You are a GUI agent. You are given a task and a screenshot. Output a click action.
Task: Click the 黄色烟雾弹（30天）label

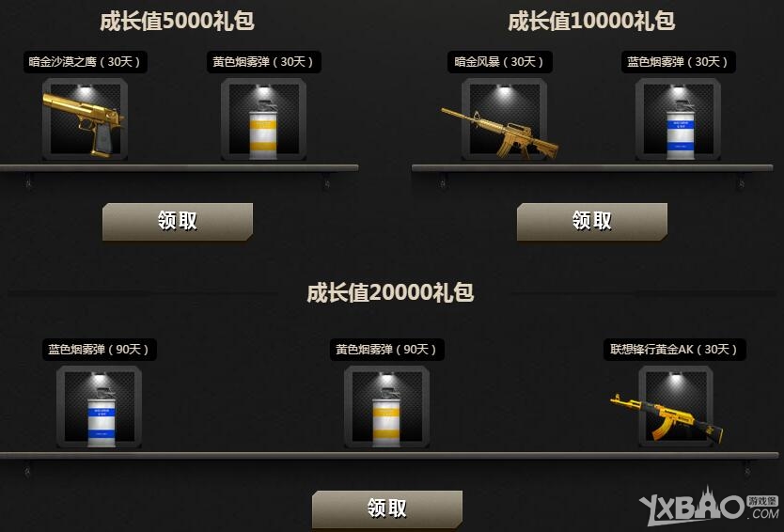(x=263, y=62)
